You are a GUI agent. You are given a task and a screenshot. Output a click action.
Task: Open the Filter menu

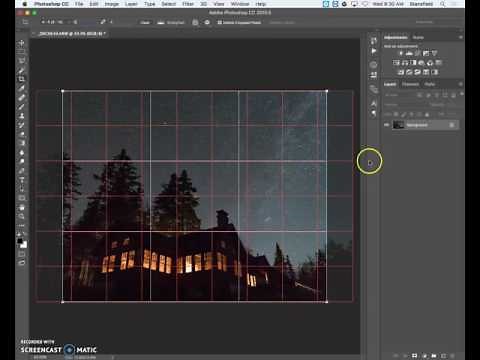click(188, 4)
